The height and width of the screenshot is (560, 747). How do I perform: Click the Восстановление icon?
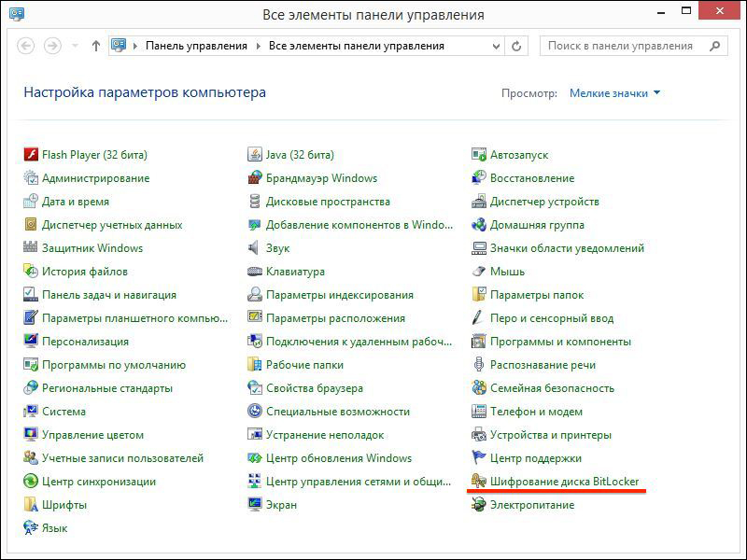click(479, 177)
